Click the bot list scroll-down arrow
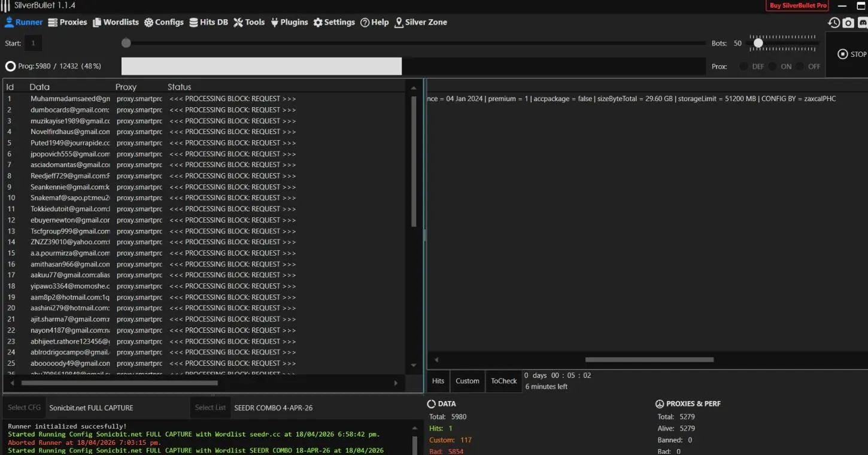This screenshot has width=868, height=455. [414, 365]
